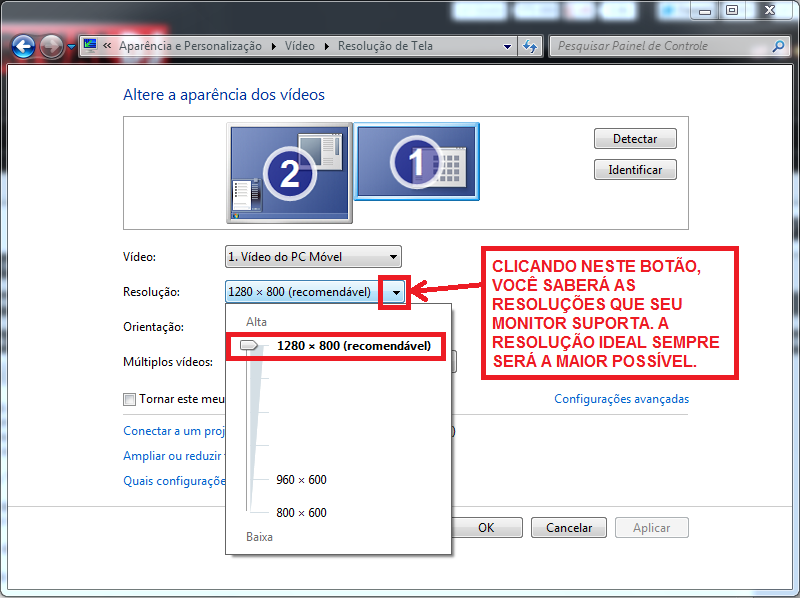
Task: Open Configurações avançadas link
Action: [x=621, y=398]
